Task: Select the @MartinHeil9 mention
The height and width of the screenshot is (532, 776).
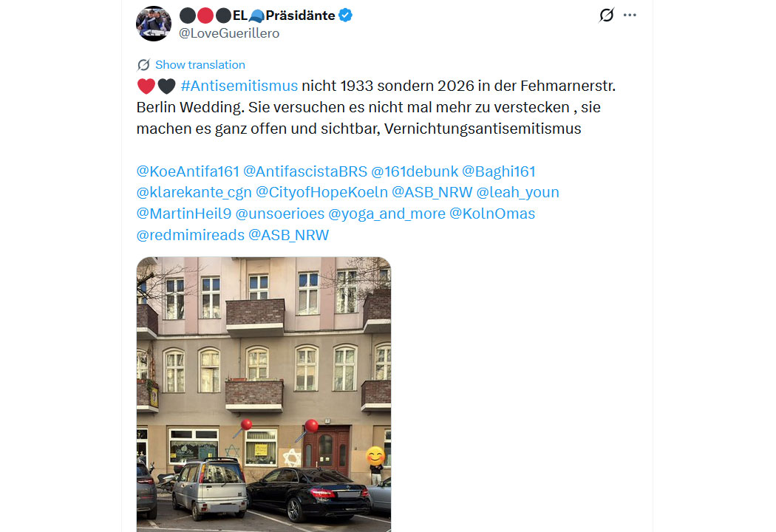Action: point(183,214)
